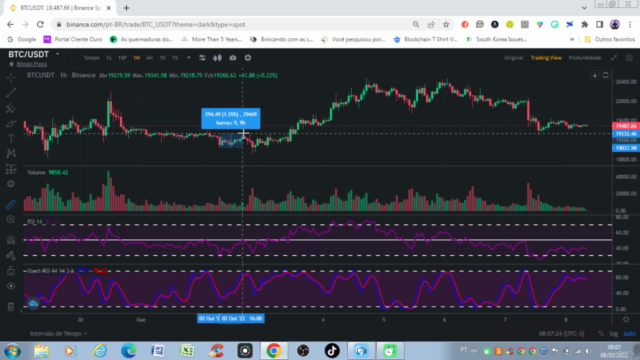640x360 pixels.
Task: Click the down-arrow button above price scale
Action: click(595, 75)
